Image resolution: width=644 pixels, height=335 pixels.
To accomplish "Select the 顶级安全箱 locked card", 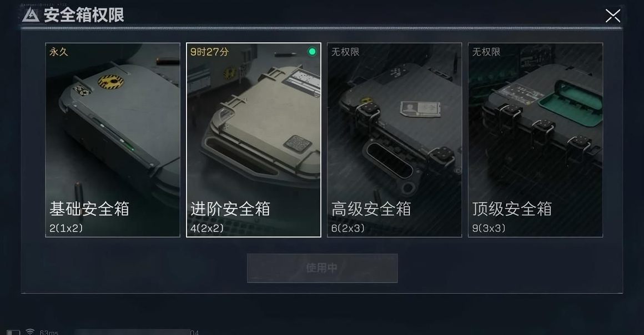I will pos(535,140).
